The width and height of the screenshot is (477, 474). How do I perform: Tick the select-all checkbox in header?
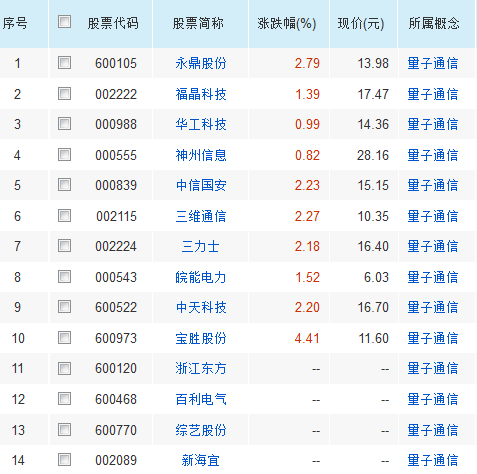(x=64, y=22)
